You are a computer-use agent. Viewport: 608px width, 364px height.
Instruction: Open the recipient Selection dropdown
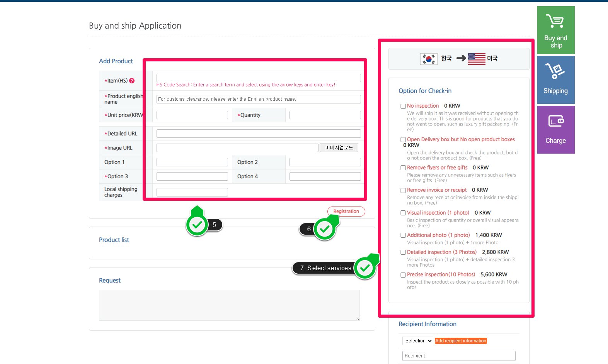pos(418,341)
